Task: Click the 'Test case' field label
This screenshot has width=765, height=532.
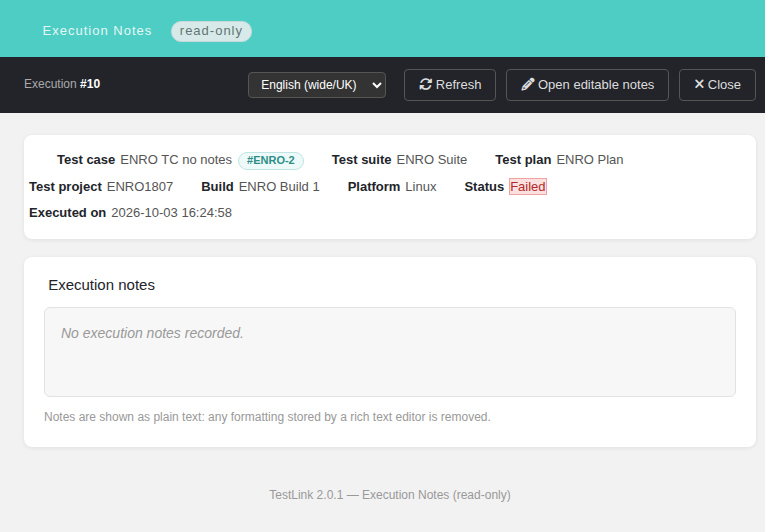Action: (86, 160)
